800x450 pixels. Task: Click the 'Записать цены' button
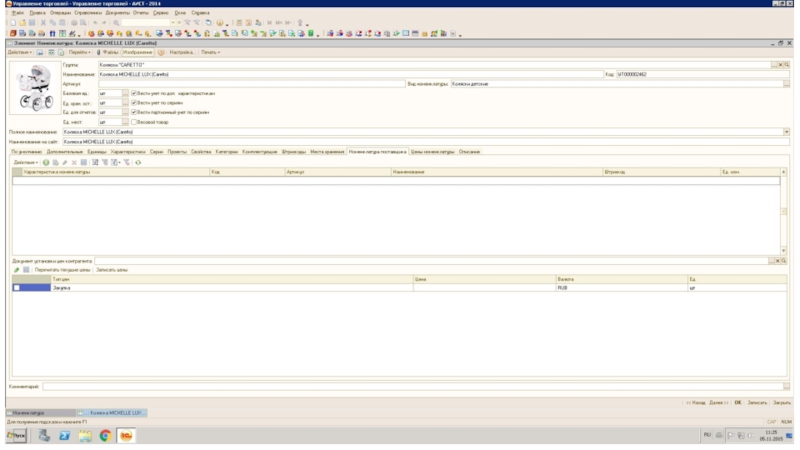click(x=112, y=270)
